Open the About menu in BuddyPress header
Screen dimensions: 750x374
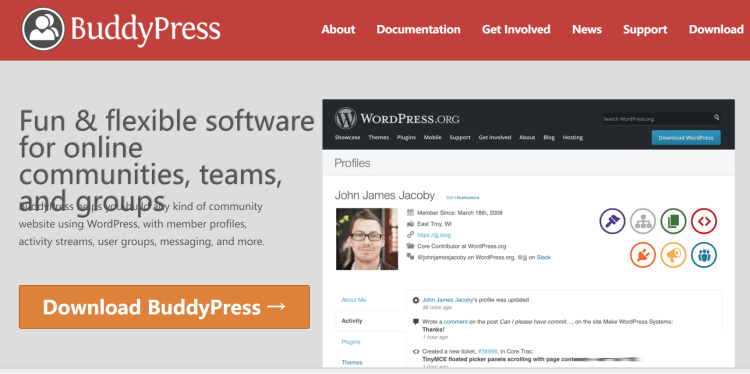[x=338, y=30]
